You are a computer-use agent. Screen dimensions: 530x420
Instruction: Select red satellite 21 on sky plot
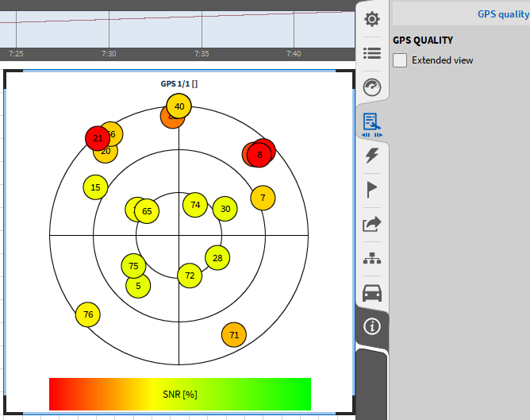pos(97,137)
